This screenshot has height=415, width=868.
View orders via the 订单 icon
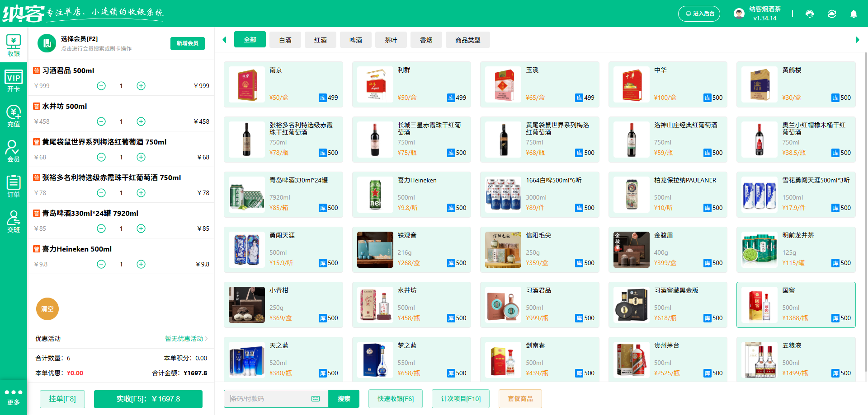[14, 186]
